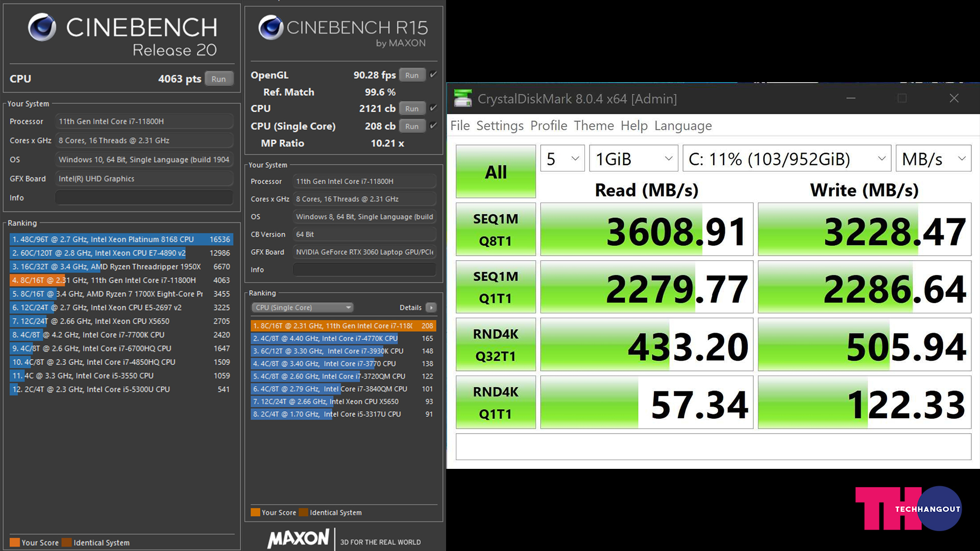Viewport: 980px width, 551px height.
Task: Select the i5-5300U ranking row in R20
Action: point(121,389)
